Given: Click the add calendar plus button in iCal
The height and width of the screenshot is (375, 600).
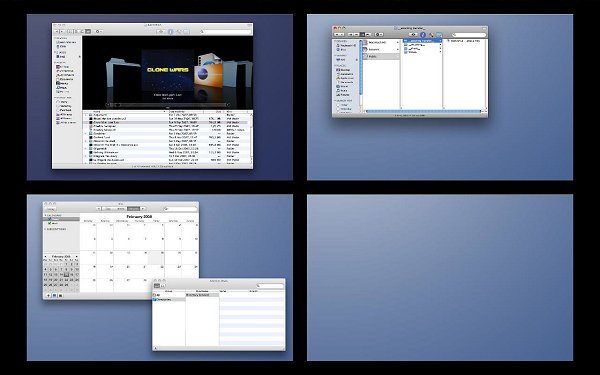Looking at the screenshot, I should (49, 295).
